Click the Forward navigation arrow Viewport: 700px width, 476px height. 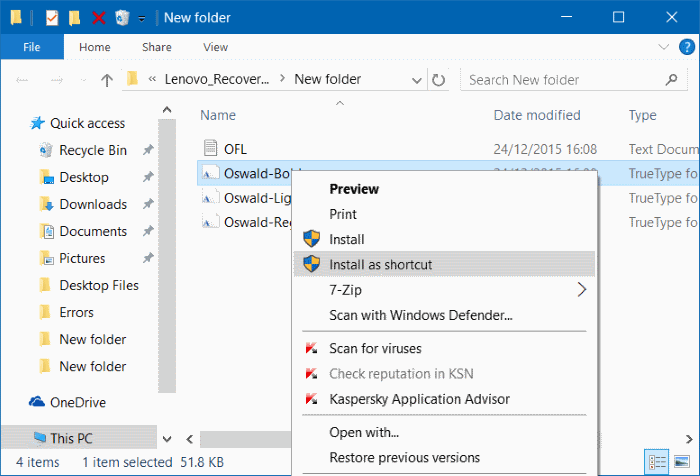click(57, 80)
